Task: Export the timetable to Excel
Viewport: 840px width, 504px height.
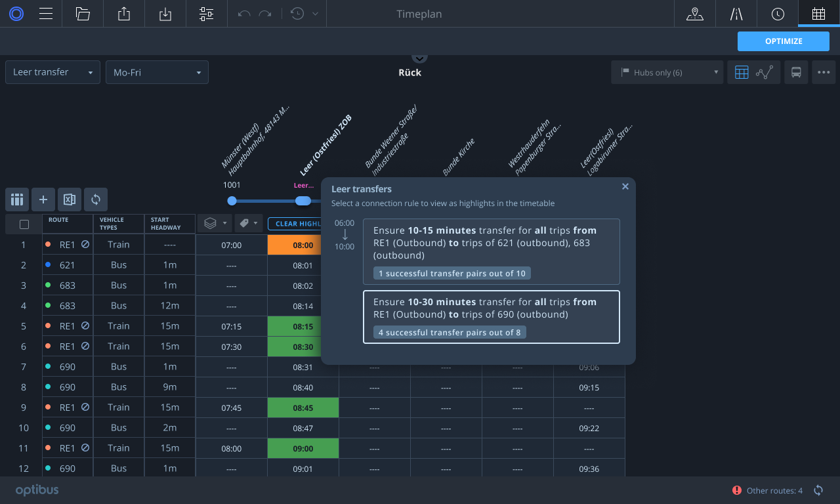Action: [x=69, y=199]
